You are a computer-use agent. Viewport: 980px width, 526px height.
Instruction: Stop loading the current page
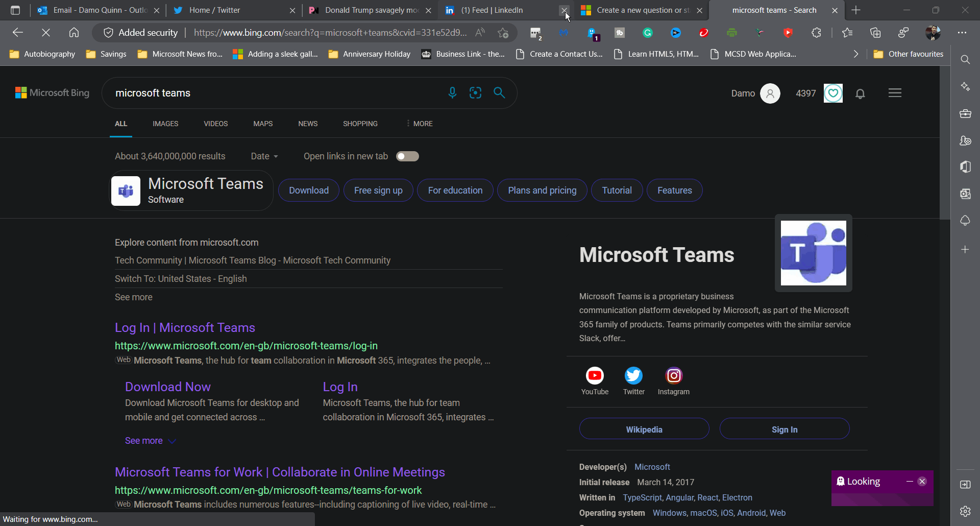pos(46,33)
